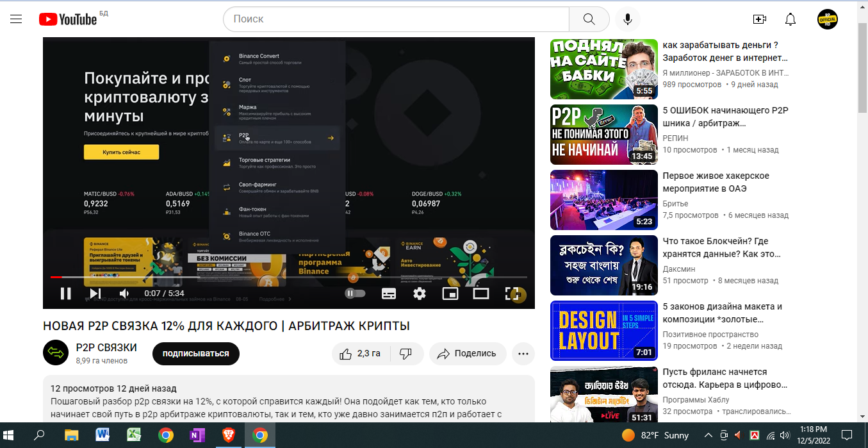Click channel name Бритье
Image resolution: width=868 pixels, height=448 pixels.
click(x=676, y=203)
